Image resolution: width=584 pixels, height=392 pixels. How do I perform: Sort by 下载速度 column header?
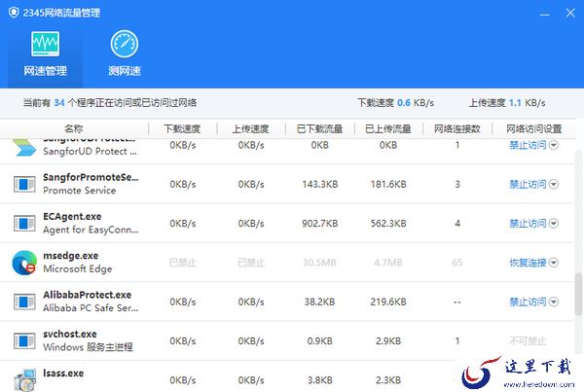point(182,128)
